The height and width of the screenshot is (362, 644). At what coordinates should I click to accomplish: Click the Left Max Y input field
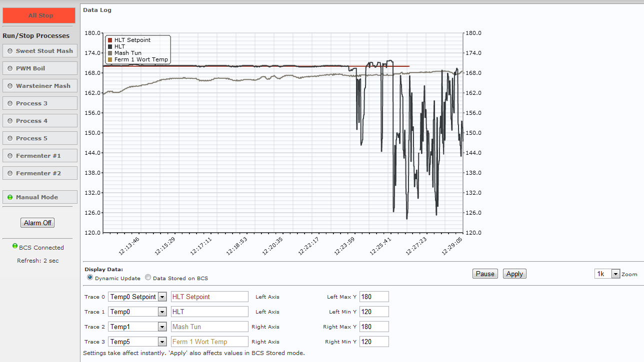tap(374, 297)
